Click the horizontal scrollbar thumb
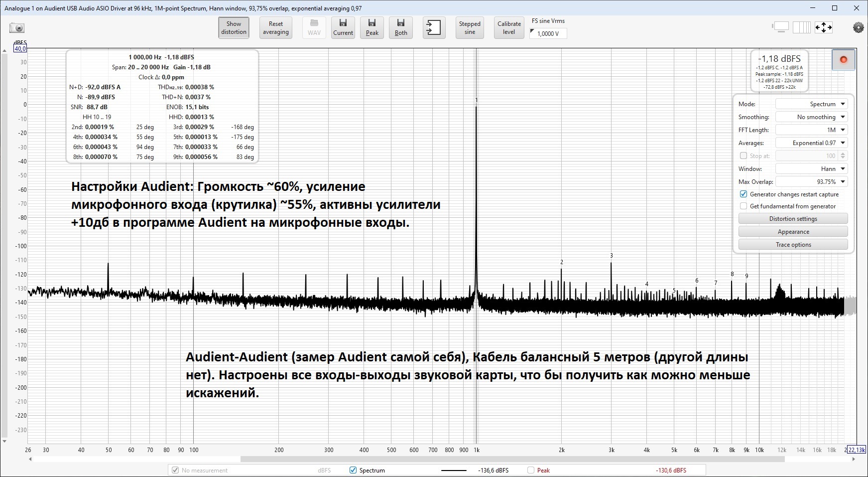The height and width of the screenshot is (477, 868). (513, 459)
